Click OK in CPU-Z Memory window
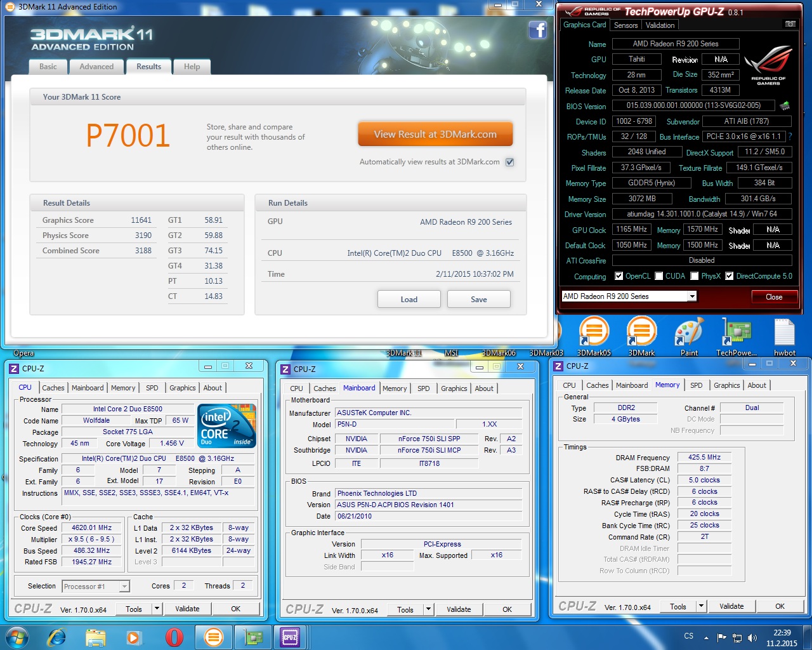This screenshot has height=650, width=812. 780,606
